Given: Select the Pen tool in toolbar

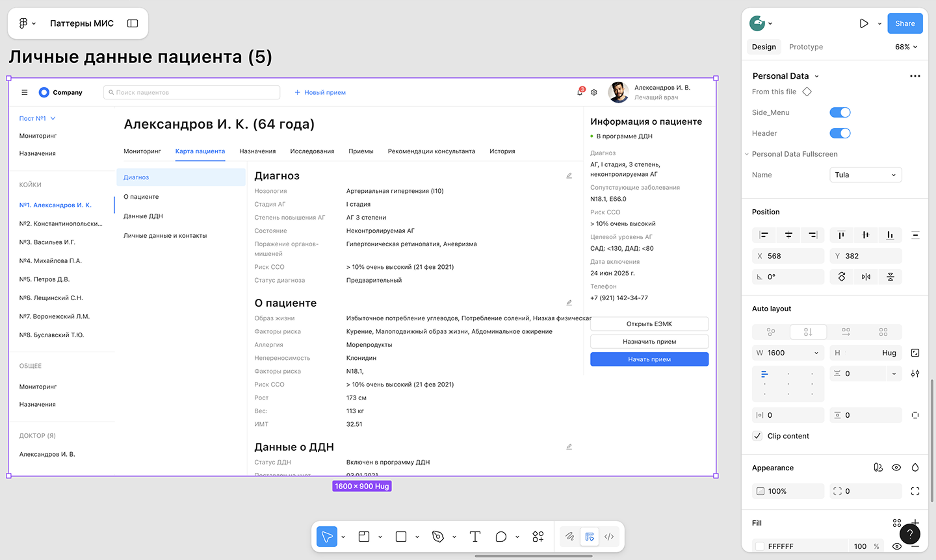Looking at the screenshot, I should click(438, 537).
